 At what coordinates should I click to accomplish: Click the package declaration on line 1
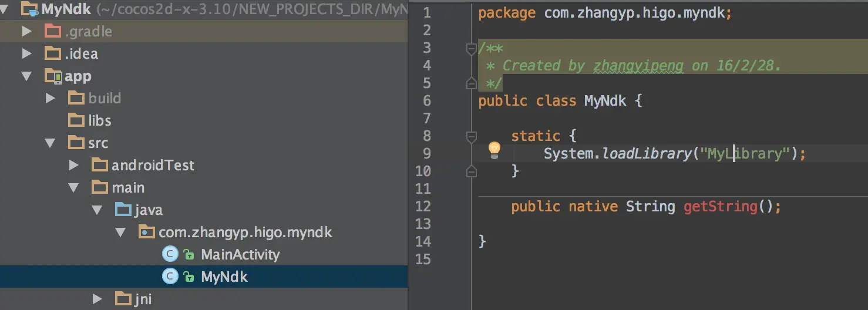[605, 13]
